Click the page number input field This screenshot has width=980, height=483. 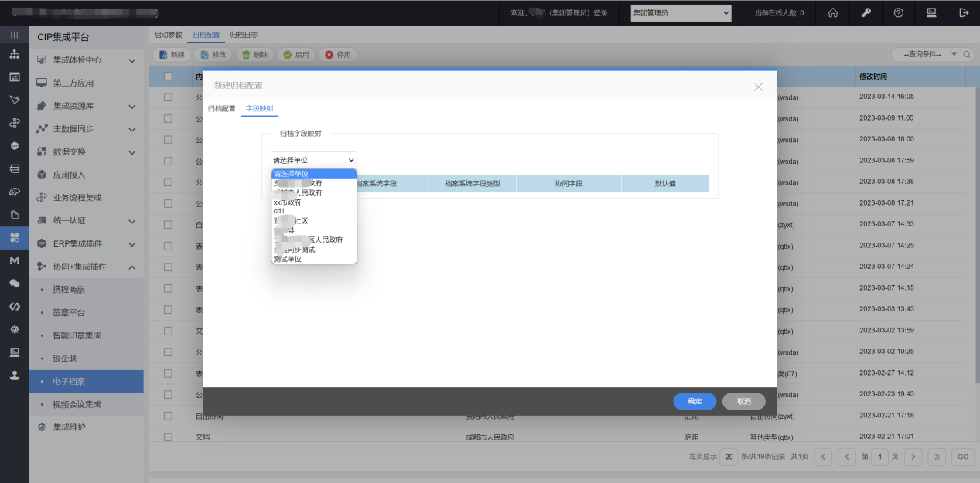(x=880, y=457)
